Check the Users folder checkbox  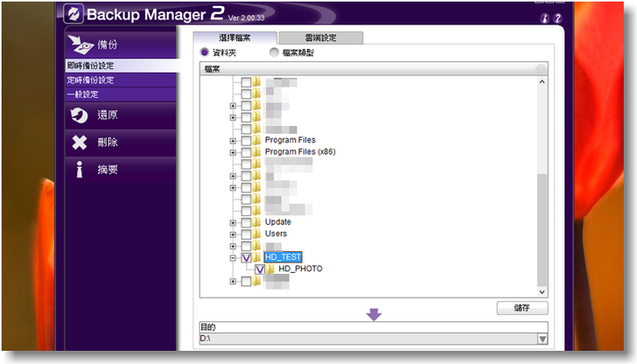[246, 234]
